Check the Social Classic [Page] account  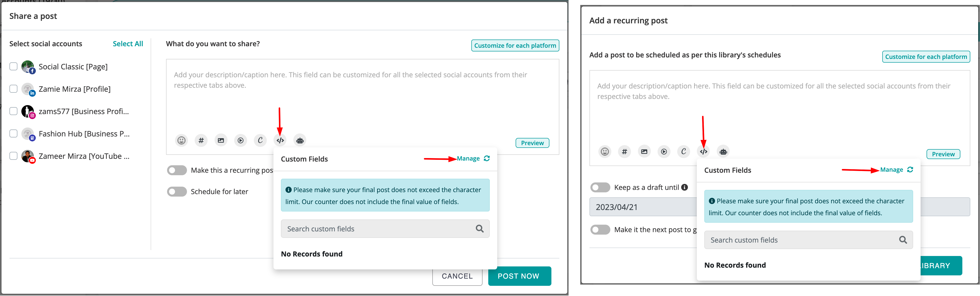(x=13, y=67)
